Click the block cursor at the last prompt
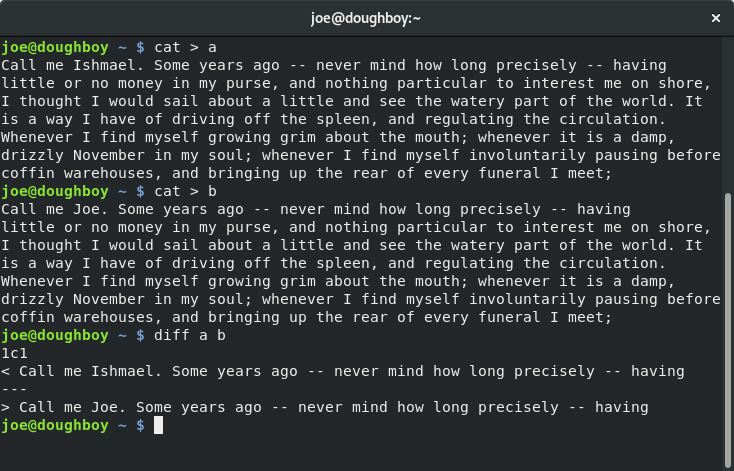Viewport: 734px width, 471px height. 159,425
